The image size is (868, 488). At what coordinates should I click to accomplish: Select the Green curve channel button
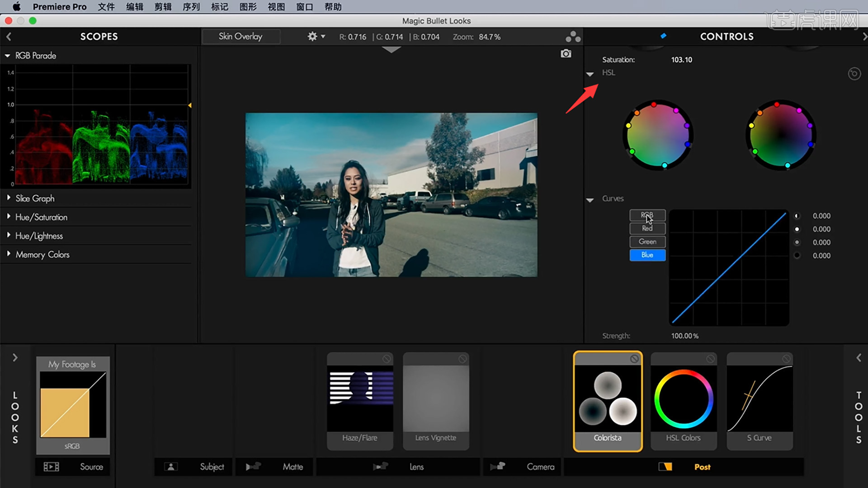coord(647,242)
